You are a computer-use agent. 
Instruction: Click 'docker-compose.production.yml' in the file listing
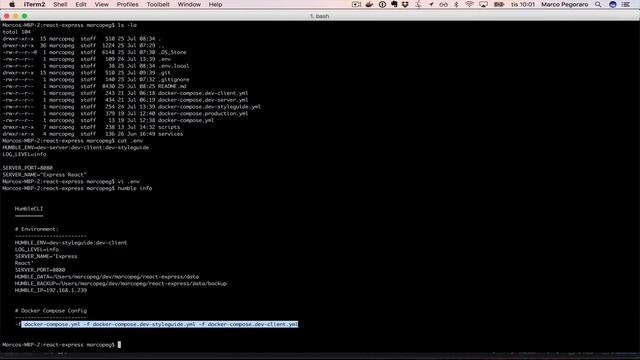(x=203, y=113)
